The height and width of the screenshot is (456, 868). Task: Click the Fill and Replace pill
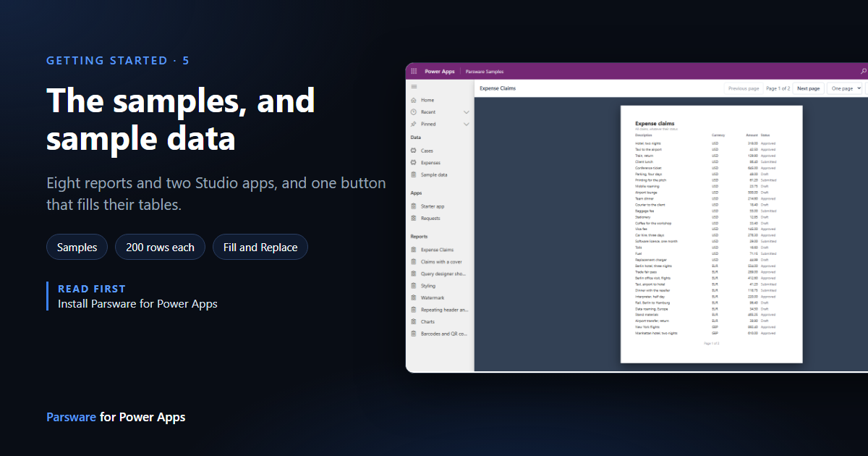tap(260, 248)
